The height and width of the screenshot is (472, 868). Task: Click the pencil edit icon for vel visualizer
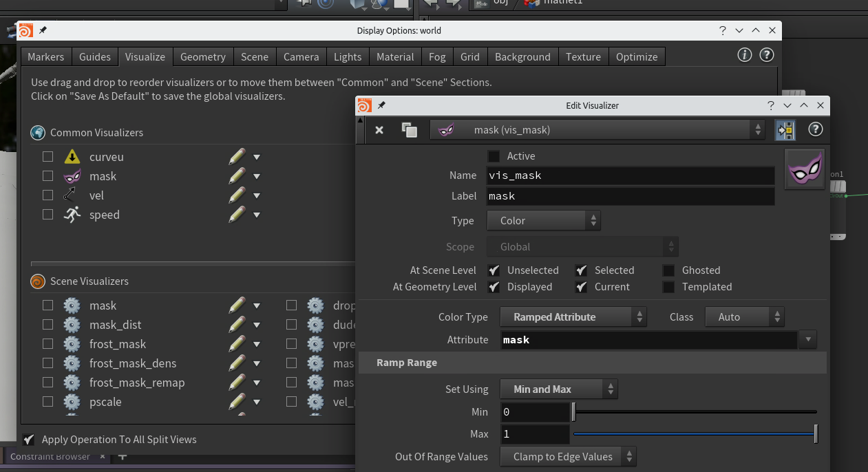pos(237,195)
